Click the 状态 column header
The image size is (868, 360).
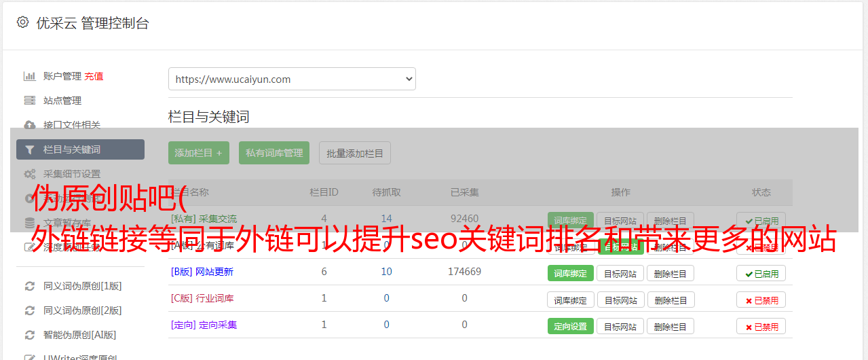tap(761, 192)
